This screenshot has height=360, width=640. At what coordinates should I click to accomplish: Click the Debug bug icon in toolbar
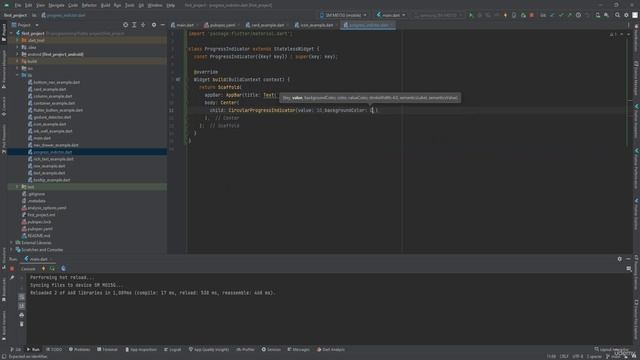tap(479, 15)
